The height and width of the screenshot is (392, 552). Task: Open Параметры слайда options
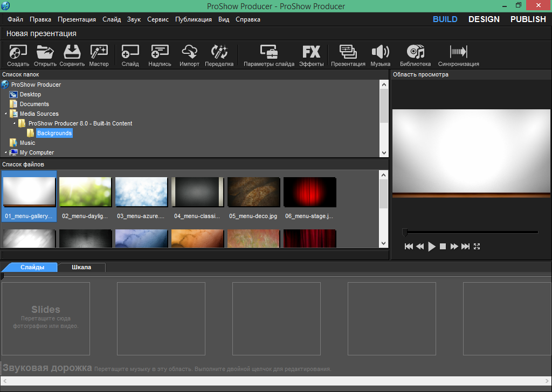click(x=269, y=55)
